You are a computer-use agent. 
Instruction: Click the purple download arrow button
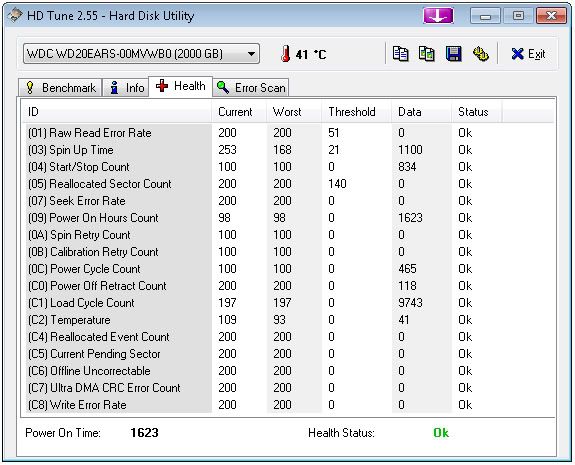coord(438,16)
